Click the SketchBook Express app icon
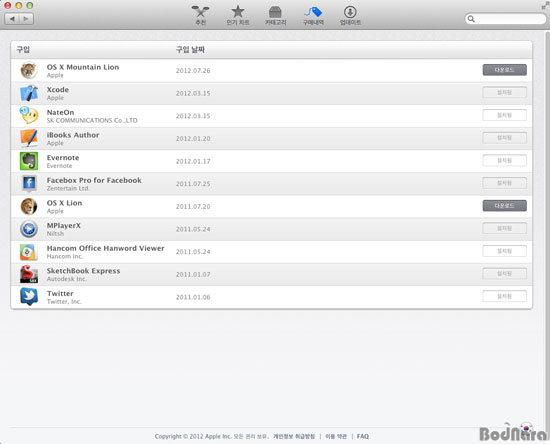Image resolution: width=550 pixels, height=444 pixels. pyautogui.click(x=29, y=274)
